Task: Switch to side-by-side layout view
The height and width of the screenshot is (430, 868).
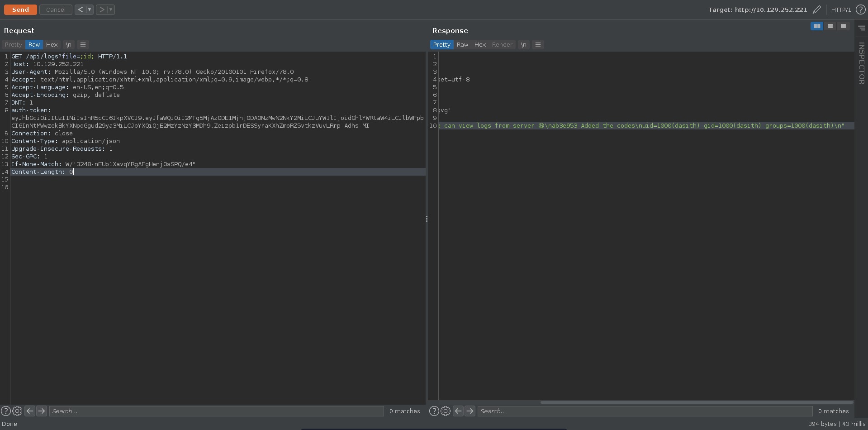Action: [x=816, y=26]
